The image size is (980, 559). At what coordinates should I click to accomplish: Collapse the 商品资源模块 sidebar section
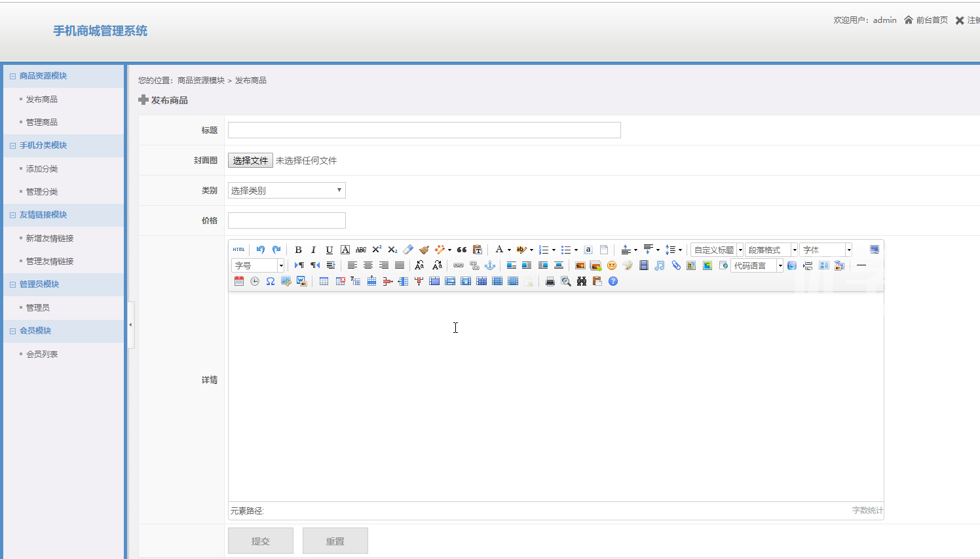12,76
